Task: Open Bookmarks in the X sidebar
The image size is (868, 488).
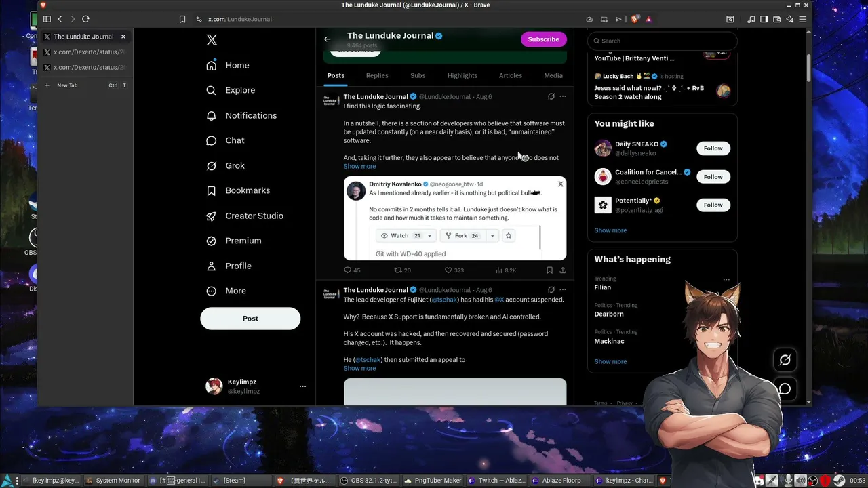Action: pyautogui.click(x=238, y=190)
